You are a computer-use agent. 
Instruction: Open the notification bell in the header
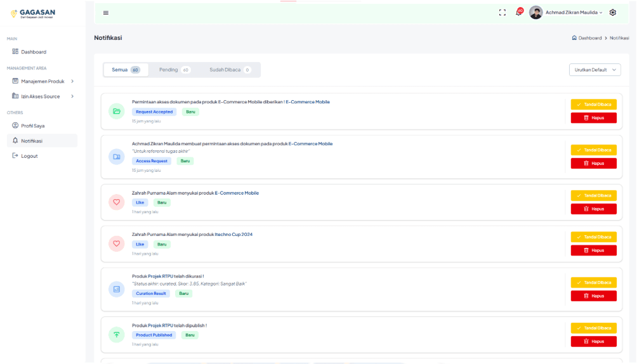(x=518, y=13)
